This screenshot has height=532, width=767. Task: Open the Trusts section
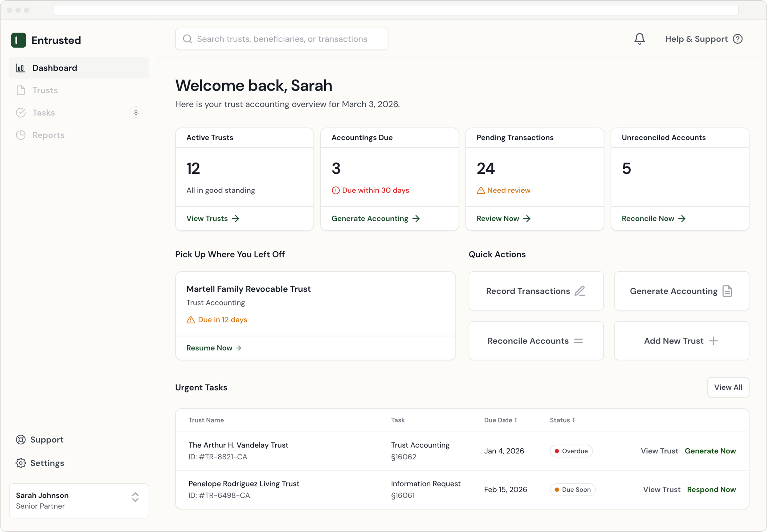tap(45, 90)
